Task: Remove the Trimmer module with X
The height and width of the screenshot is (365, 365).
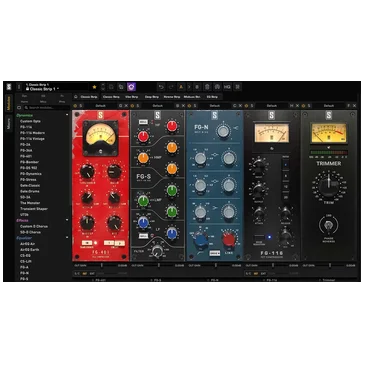Action: point(354,106)
